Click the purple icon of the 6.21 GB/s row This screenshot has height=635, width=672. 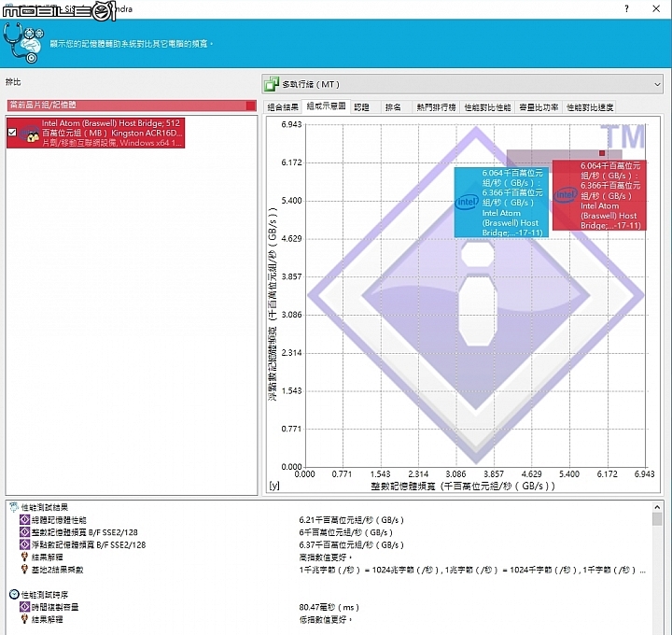(24, 519)
